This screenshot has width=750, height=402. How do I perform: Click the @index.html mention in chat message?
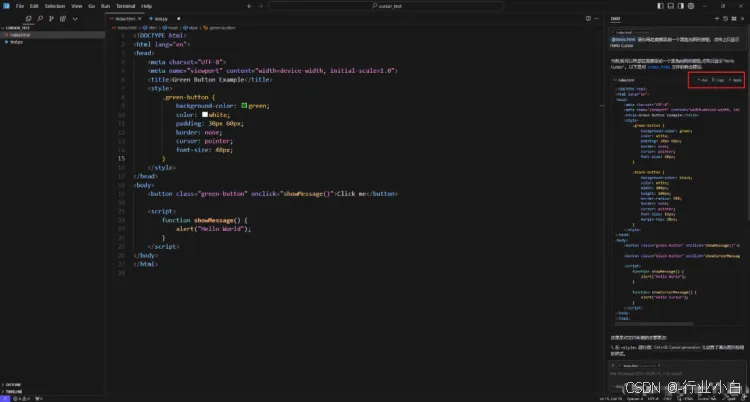coord(623,40)
